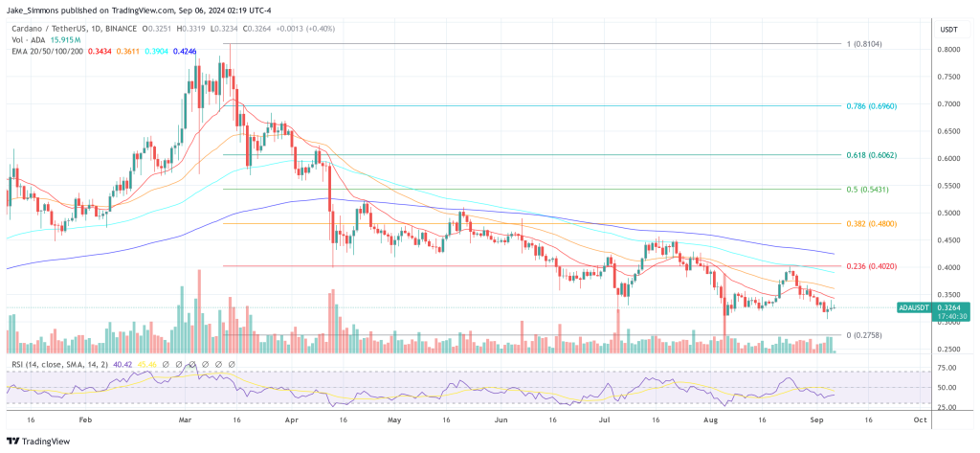Click the 0.236 (0.4020) Fibonacci label

871,266
